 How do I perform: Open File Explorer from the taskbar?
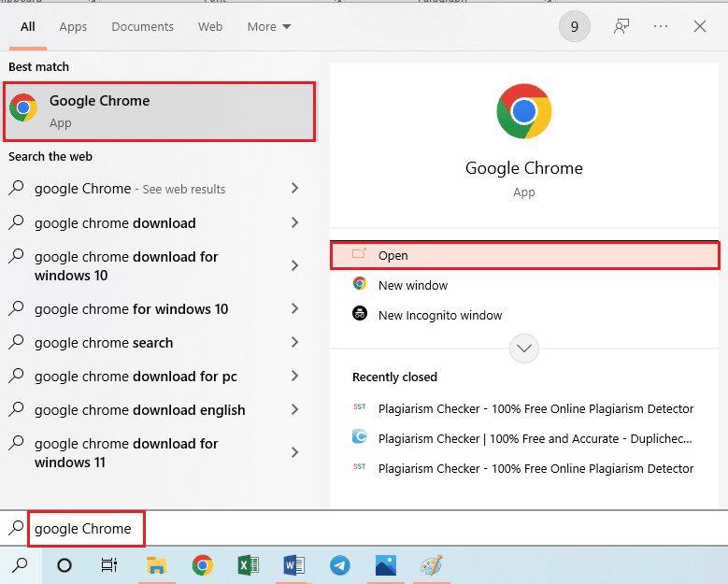pos(156,565)
